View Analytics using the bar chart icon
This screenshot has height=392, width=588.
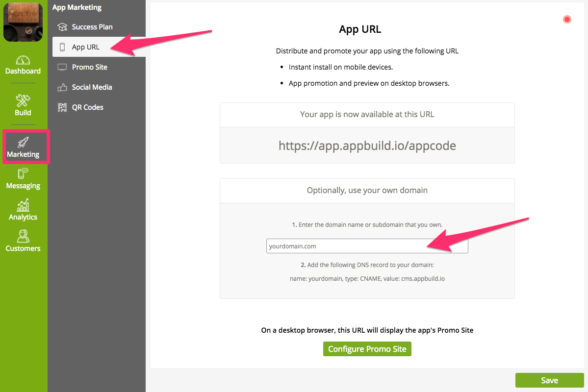23,205
